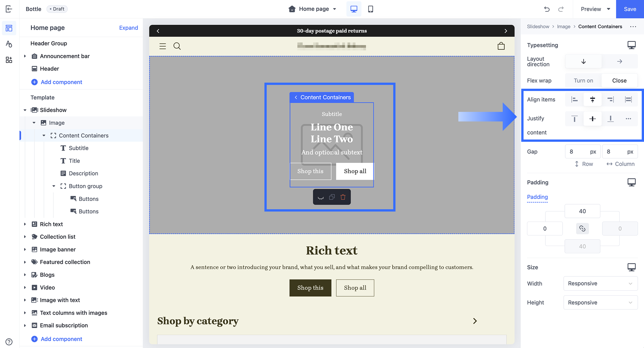This screenshot has height=348, width=644.
Task: Open the more options menu in breadcrumb
Action: pos(633,27)
